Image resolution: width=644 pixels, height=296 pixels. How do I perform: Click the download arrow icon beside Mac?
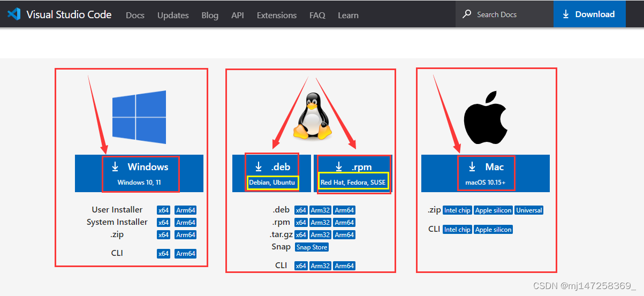[472, 167]
